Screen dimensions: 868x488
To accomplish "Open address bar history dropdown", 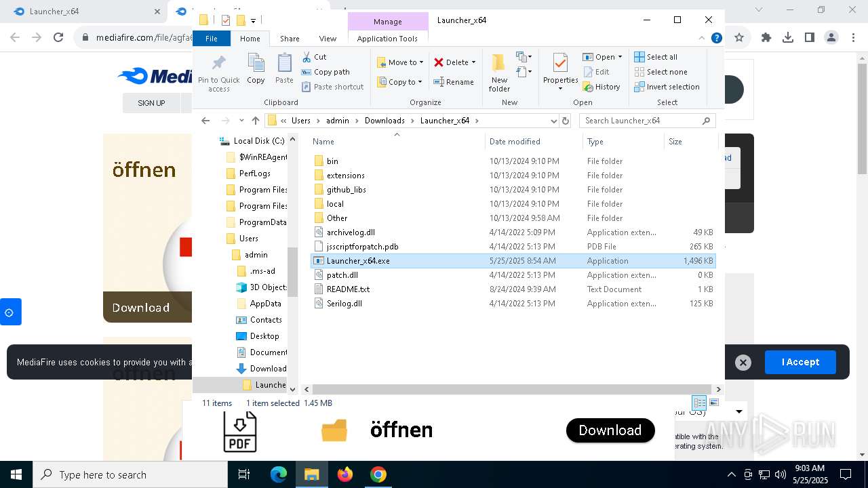I will tap(553, 121).
